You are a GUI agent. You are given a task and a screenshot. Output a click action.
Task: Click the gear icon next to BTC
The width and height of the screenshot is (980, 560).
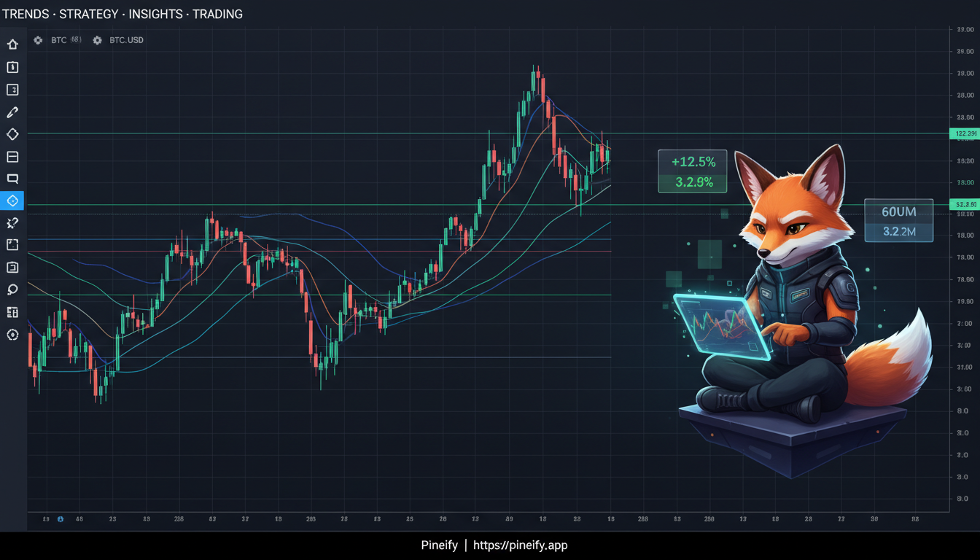click(38, 40)
